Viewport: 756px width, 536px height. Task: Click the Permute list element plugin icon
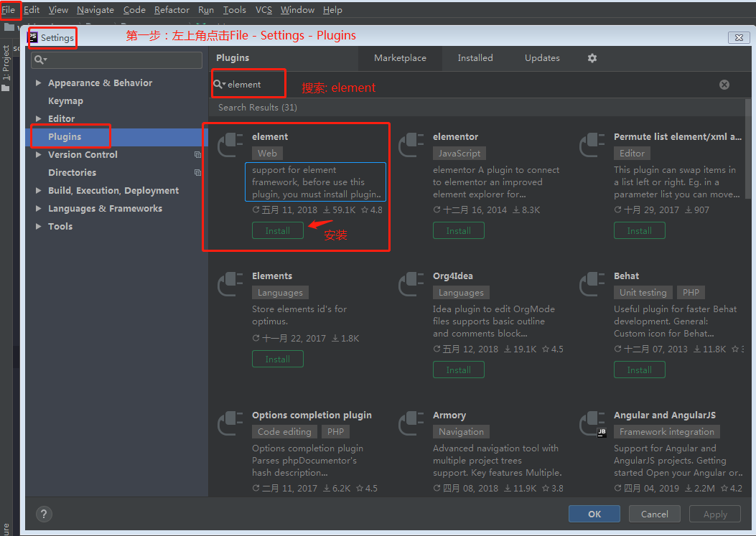[x=592, y=145]
